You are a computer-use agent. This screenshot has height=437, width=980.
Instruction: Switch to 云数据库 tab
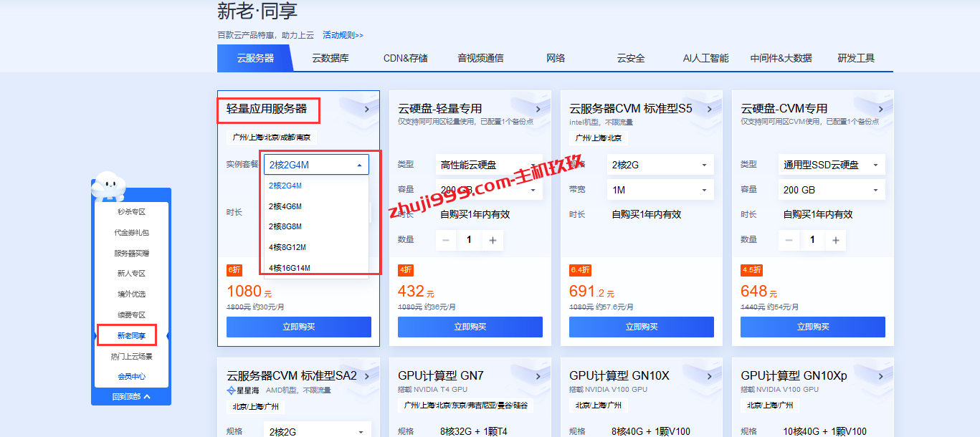(x=330, y=58)
